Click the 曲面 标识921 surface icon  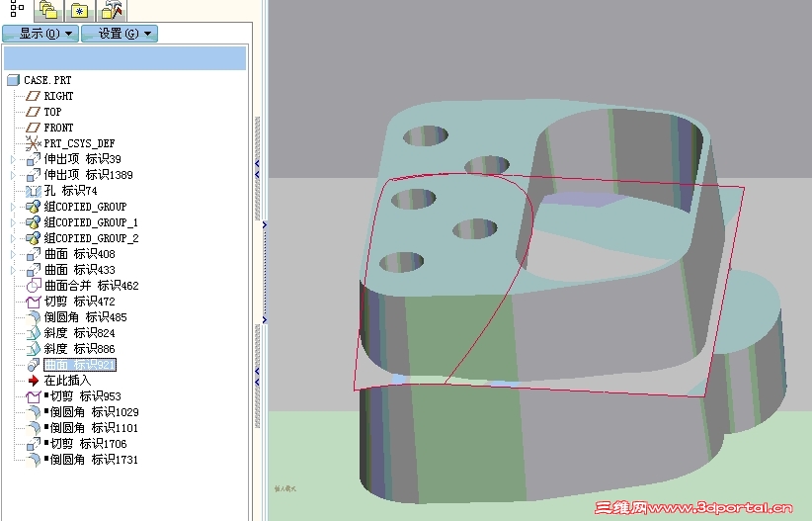(x=34, y=365)
